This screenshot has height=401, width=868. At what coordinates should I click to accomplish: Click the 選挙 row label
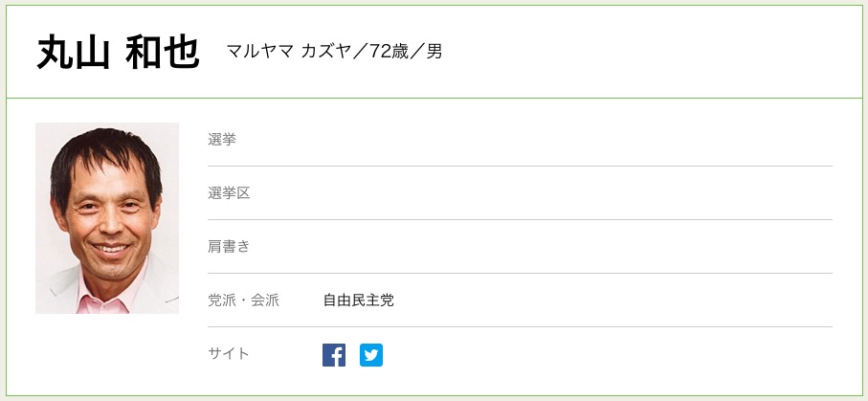pos(222,140)
